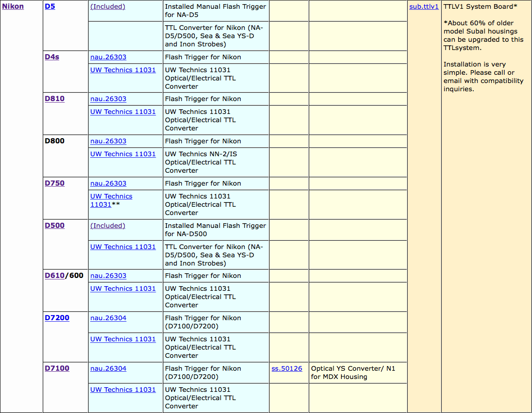Click 'Optical YS Converter/ N1 for MDX Housing'
This screenshot has height=413, width=532.
coord(353,373)
